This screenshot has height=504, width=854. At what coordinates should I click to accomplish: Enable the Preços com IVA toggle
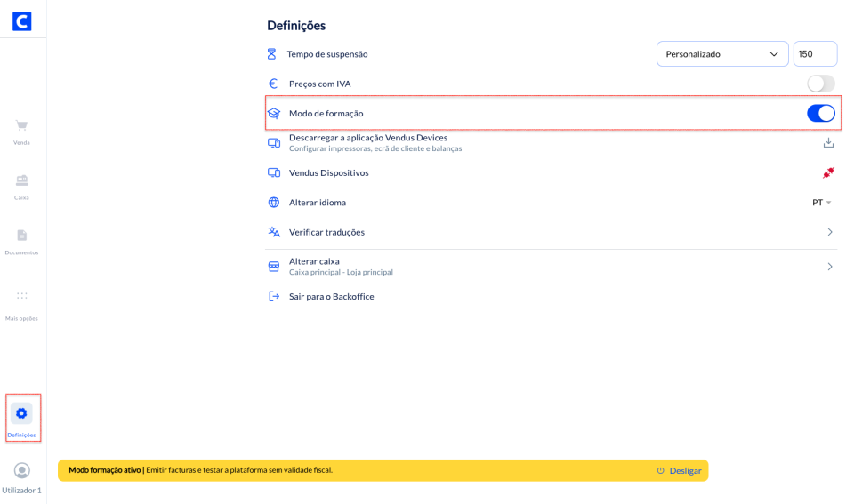tap(820, 84)
